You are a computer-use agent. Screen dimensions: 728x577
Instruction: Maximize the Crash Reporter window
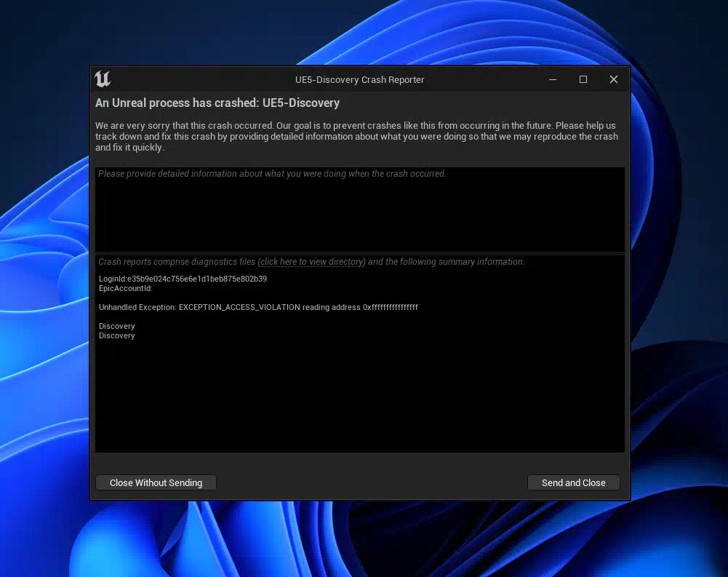pyautogui.click(x=583, y=79)
